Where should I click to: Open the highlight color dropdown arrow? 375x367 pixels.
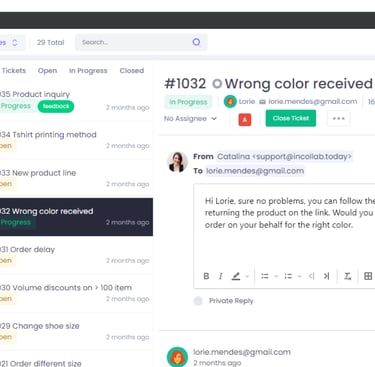tap(247, 276)
